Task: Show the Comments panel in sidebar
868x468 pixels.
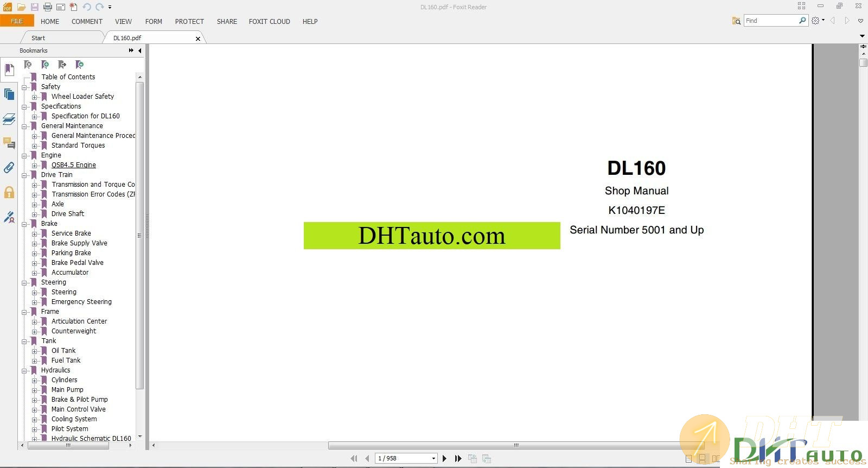Action: pyautogui.click(x=9, y=143)
